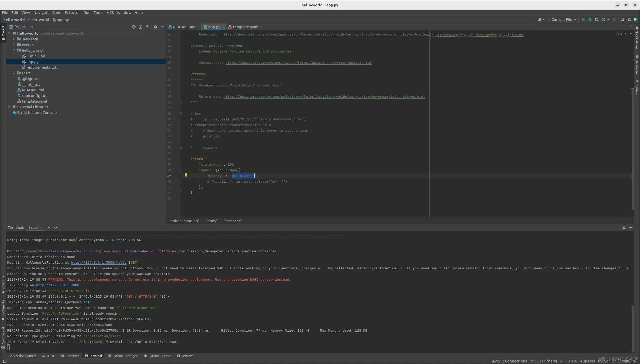Show intention lightbulb on line 39
This screenshot has width=640, height=364.
click(186, 175)
